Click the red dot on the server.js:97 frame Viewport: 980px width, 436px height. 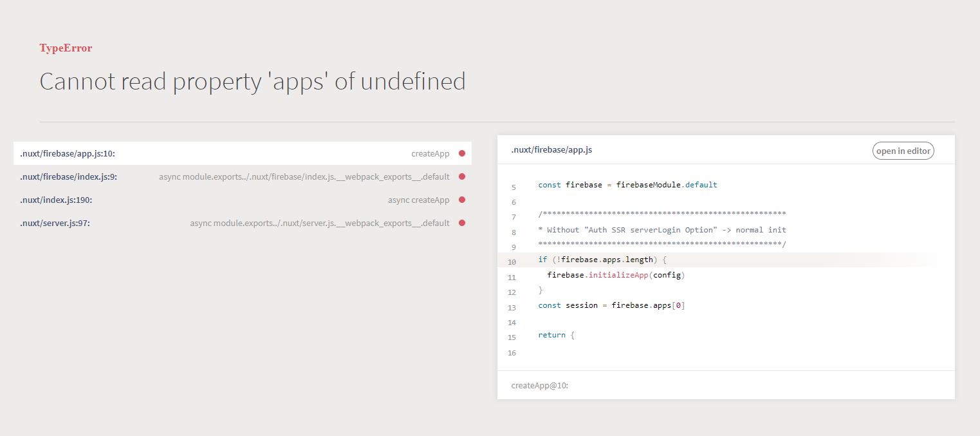[x=462, y=223]
